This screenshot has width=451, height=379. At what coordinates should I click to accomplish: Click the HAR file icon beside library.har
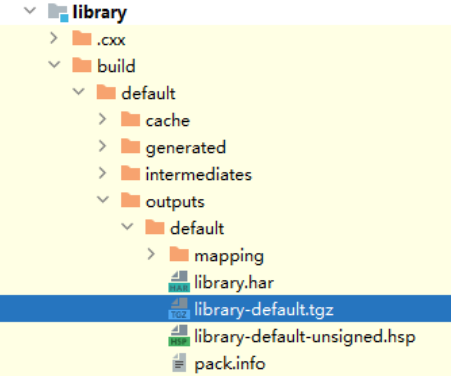179,282
